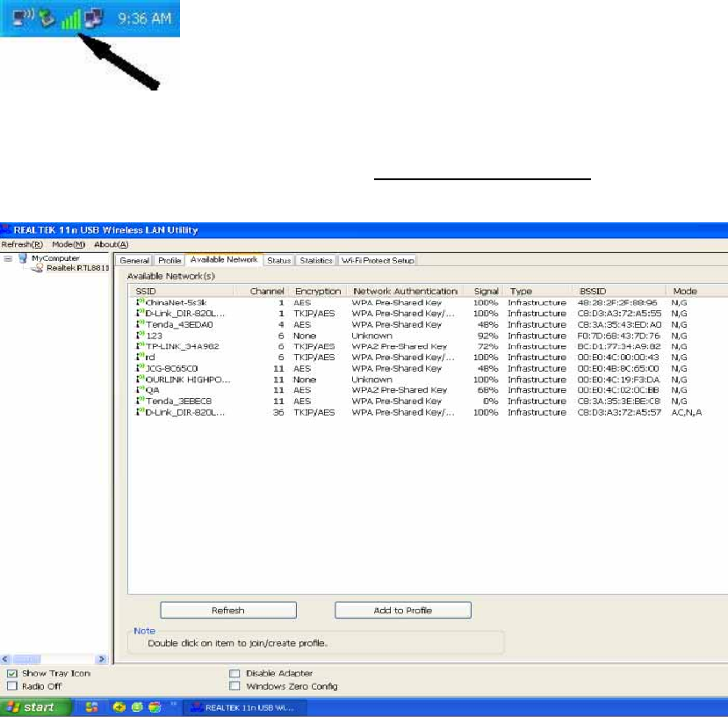The height and width of the screenshot is (717, 728).
Task: Click the REALTEK 11n USB taskbar button
Action: point(245,707)
